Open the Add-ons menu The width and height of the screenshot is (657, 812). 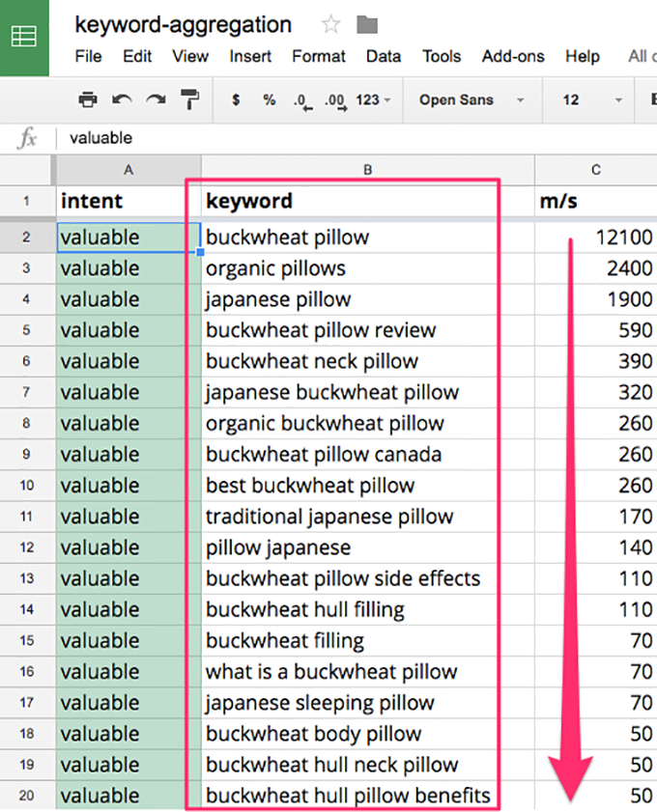click(513, 56)
